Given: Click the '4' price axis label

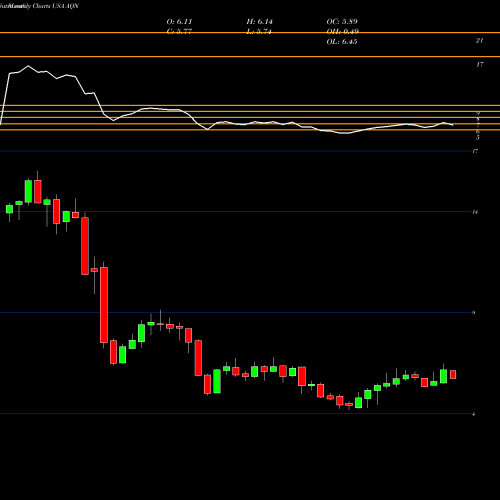Looking at the screenshot, I should click(474, 414).
